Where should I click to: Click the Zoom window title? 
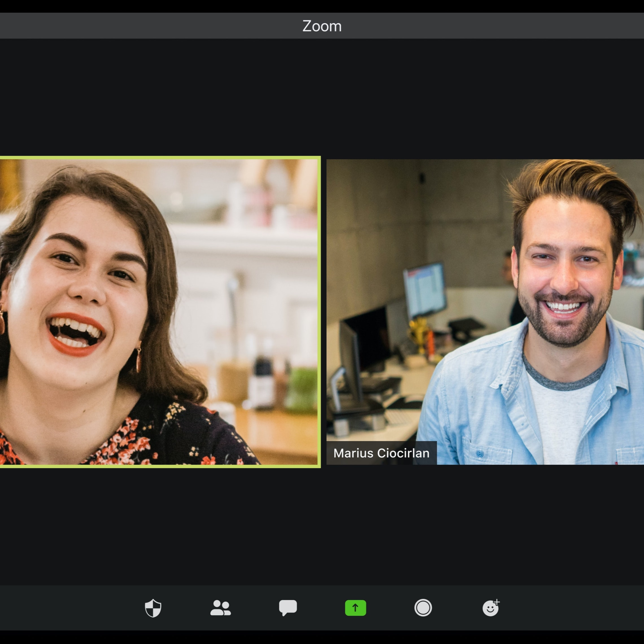coord(322,26)
